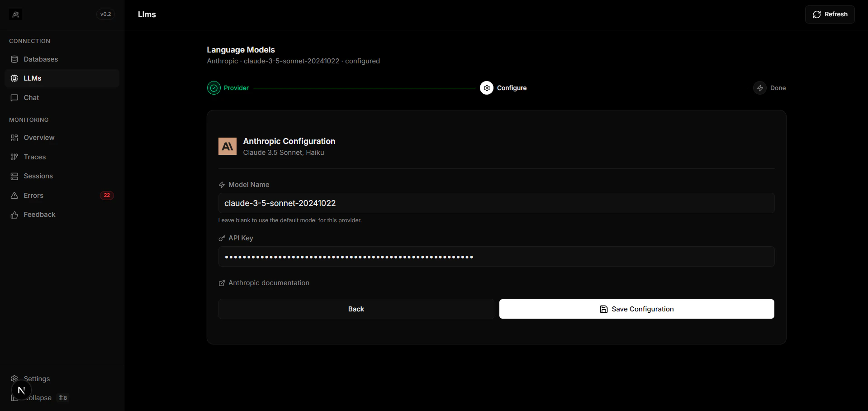Go to the Chat section

62,98
